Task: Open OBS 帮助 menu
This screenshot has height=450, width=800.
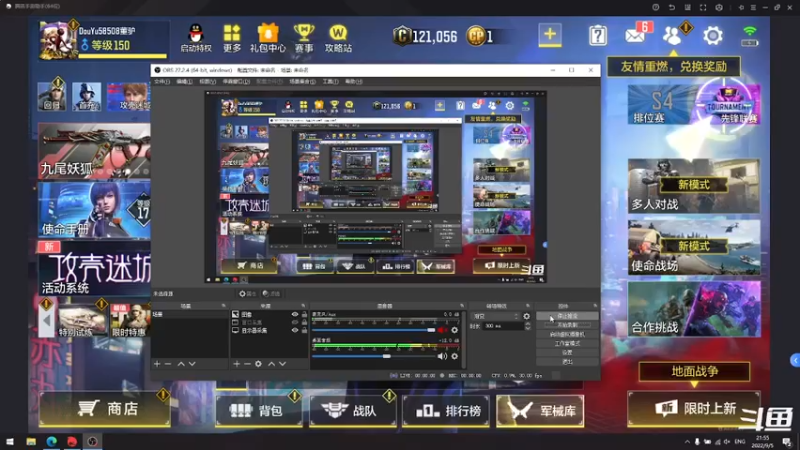Action: pyautogui.click(x=354, y=82)
